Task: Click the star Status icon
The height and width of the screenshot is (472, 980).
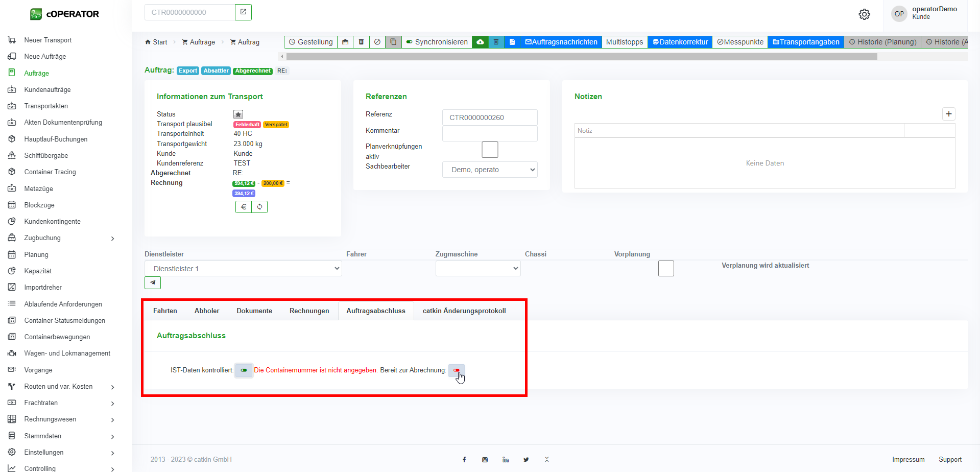Action: (238, 114)
